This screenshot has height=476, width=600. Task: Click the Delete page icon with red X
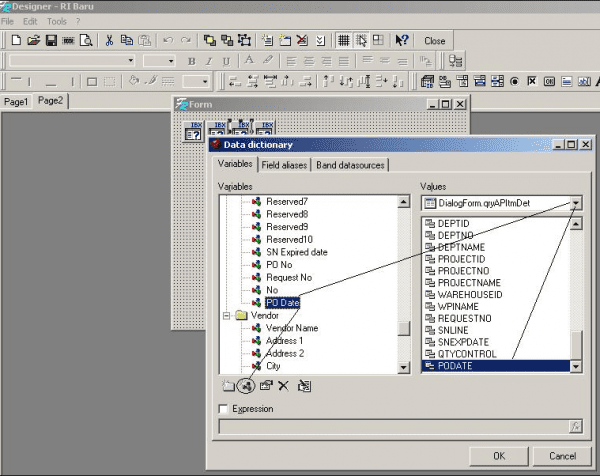coord(303,40)
